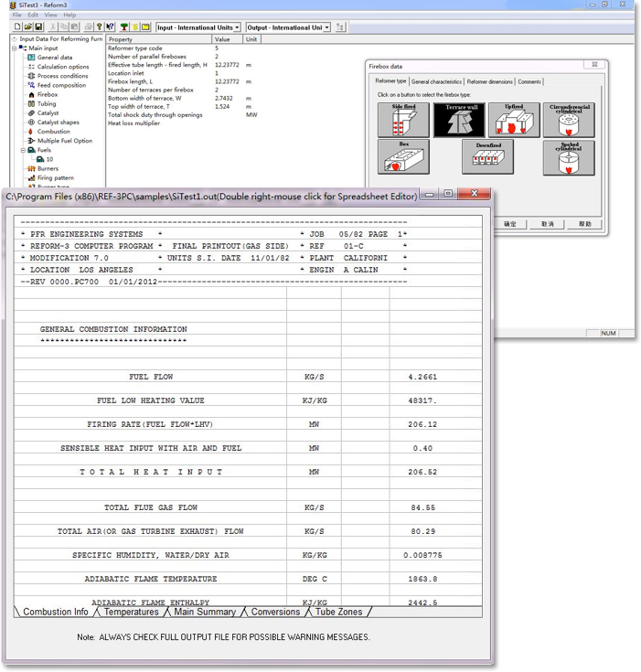The image size is (641, 672).
Task: Select the Upfired firebox type
Action: pos(514,120)
